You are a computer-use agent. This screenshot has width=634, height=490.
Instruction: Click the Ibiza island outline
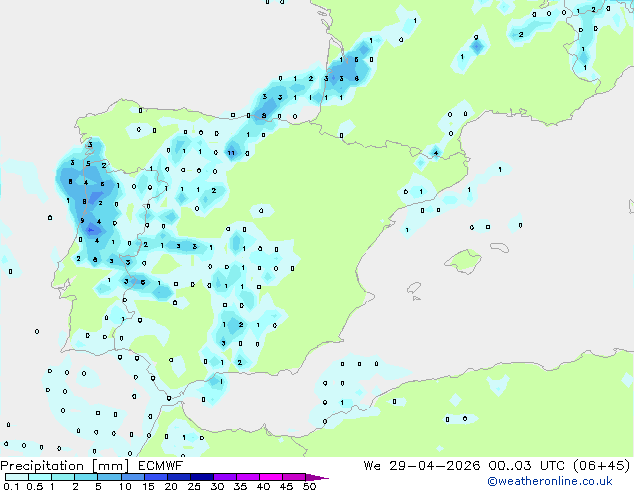[x=414, y=289]
